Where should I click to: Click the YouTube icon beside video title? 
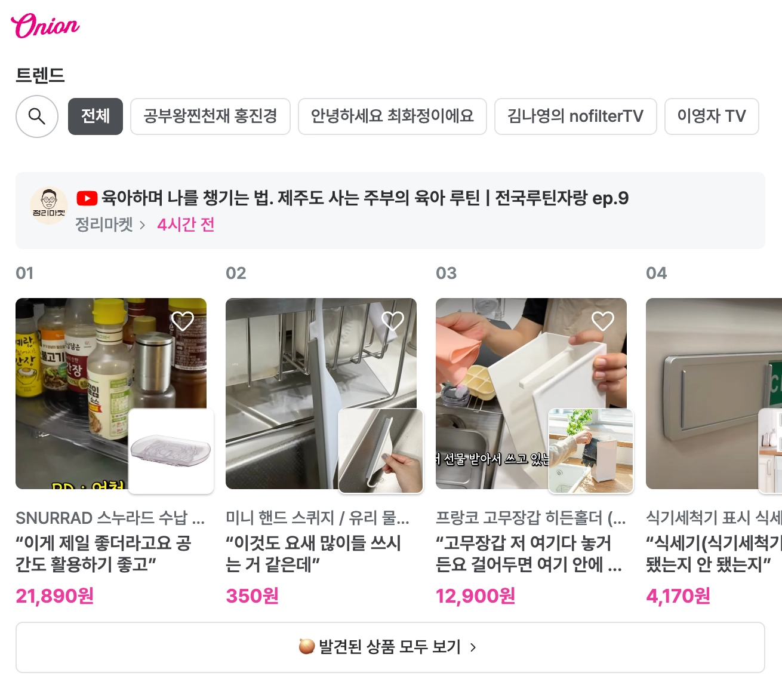[x=87, y=198]
